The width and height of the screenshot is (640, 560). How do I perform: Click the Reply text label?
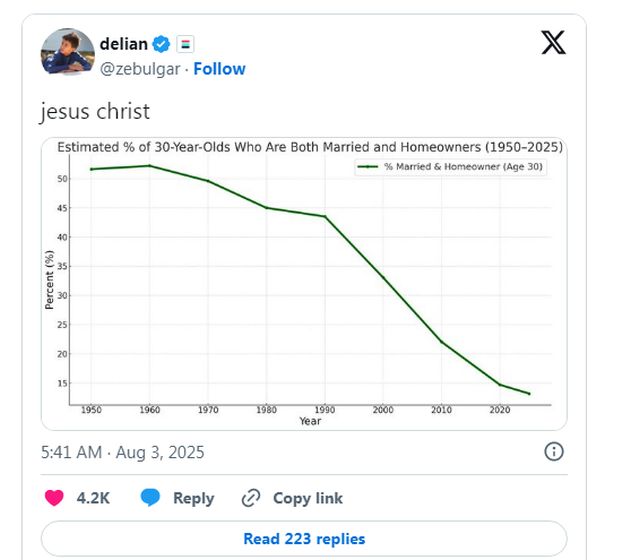[193, 498]
